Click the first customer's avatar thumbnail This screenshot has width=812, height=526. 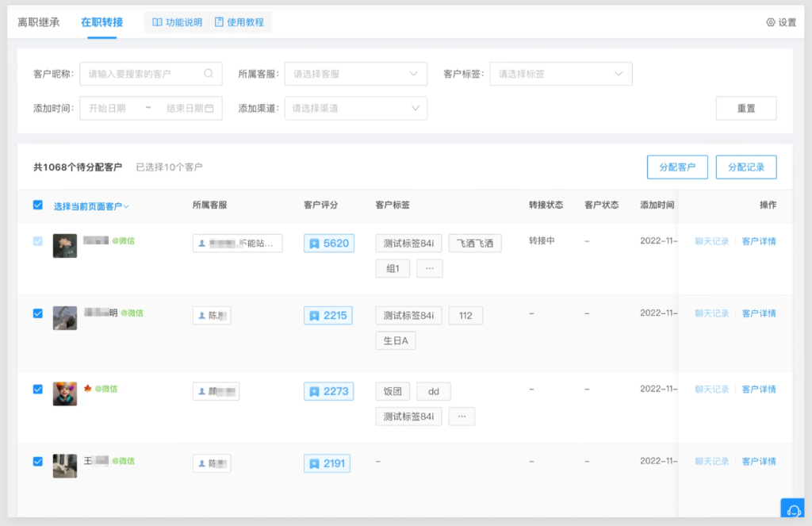(x=65, y=246)
